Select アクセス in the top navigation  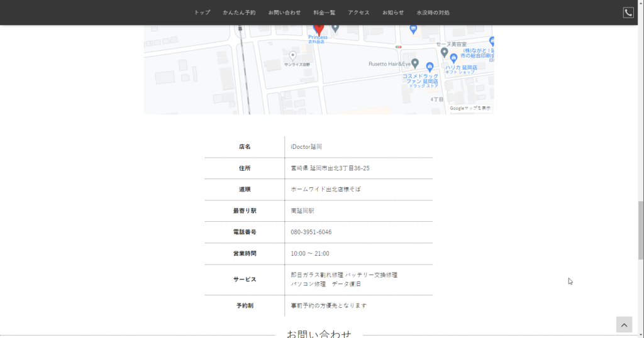coord(358,13)
